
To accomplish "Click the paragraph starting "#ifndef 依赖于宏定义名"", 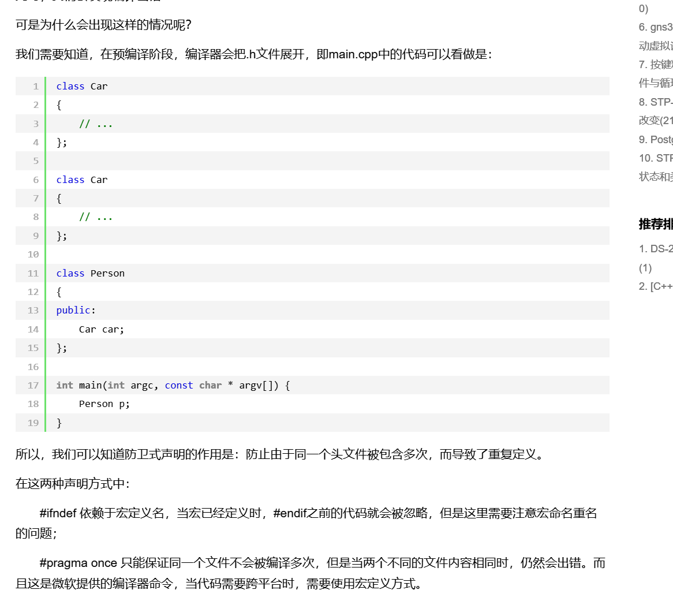I will tap(306, 523).
